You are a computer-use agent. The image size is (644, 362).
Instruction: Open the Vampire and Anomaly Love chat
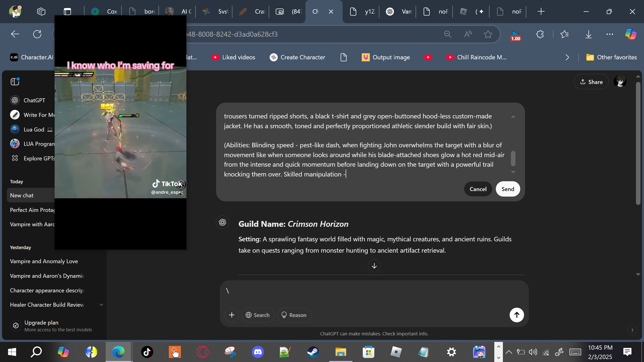[x=44, y=261]
